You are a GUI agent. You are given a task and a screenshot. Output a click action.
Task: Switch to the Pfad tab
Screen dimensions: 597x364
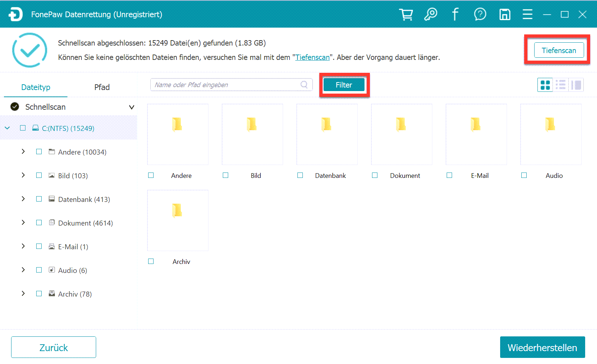coord(102,88)
